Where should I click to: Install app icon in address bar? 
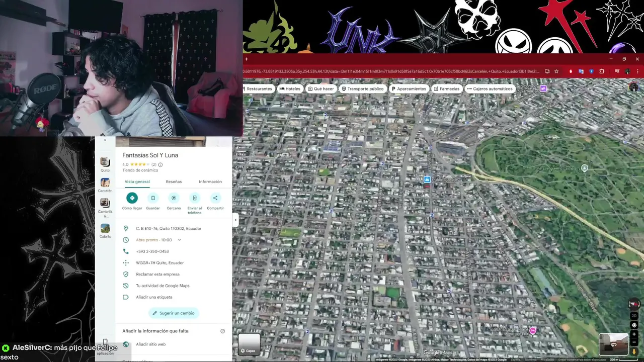click(547, 71)
